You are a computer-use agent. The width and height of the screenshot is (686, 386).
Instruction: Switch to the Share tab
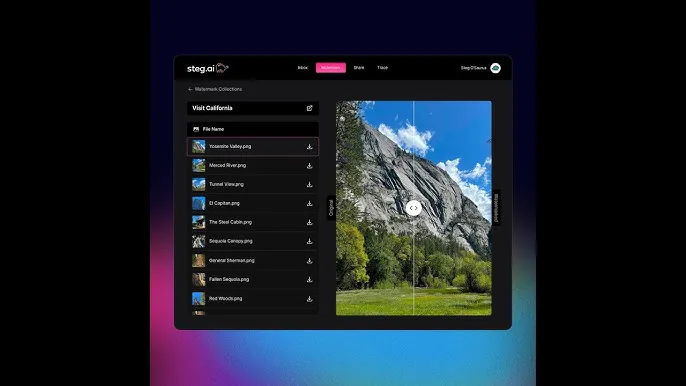point(359,68)
